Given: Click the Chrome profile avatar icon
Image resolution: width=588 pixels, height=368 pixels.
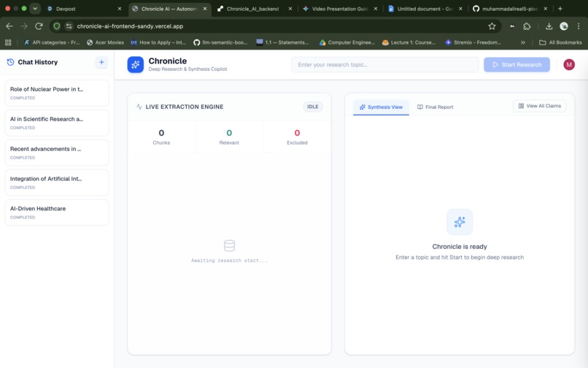Looking at the screenshot, I should [x=564, y=26].
